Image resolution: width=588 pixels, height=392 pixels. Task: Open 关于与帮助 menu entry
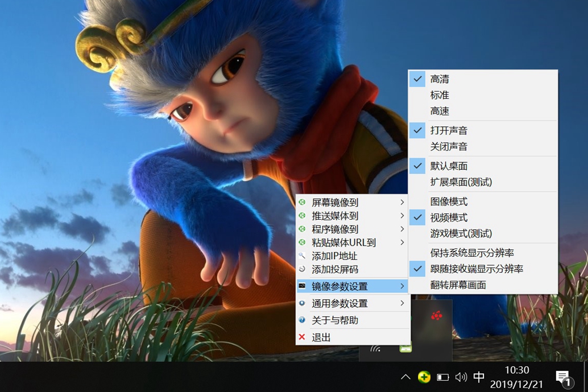[353, 320]
